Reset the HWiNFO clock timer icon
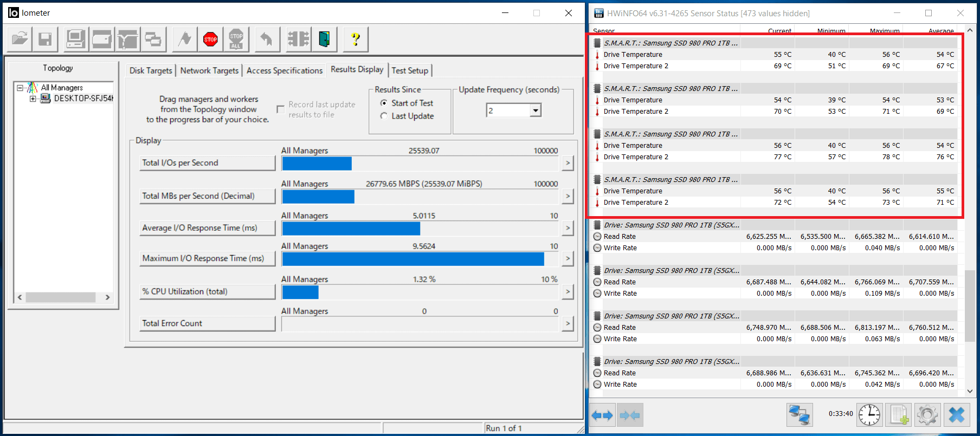The width and height of the screenshot is (980, 436). pyautogui.click(x=869, y=415)
